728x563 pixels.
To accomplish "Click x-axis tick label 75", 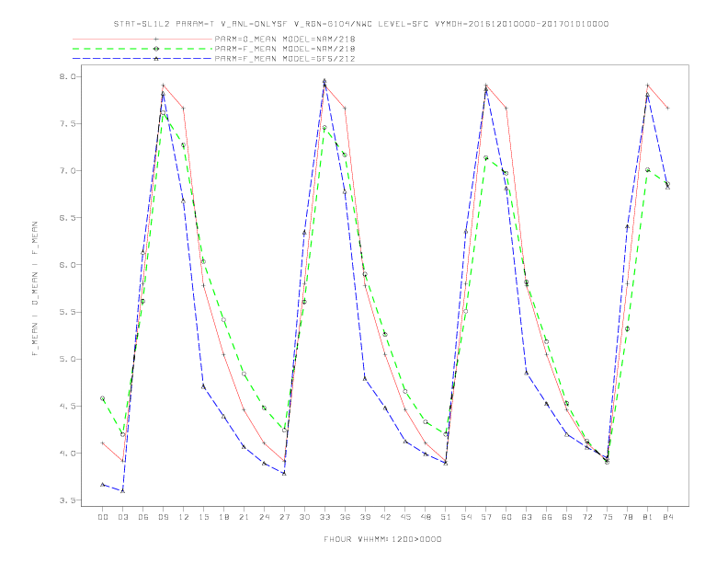I will [608, 517].
